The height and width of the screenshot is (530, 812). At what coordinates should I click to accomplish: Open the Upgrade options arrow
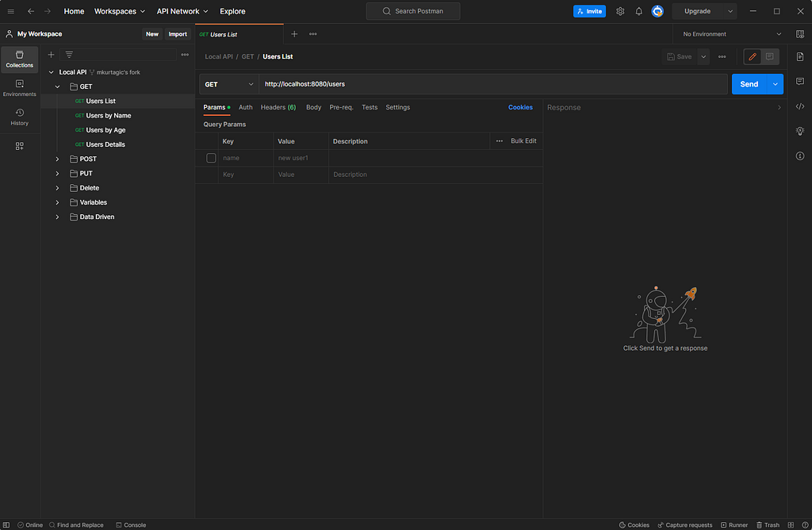[x=730, y=11]
